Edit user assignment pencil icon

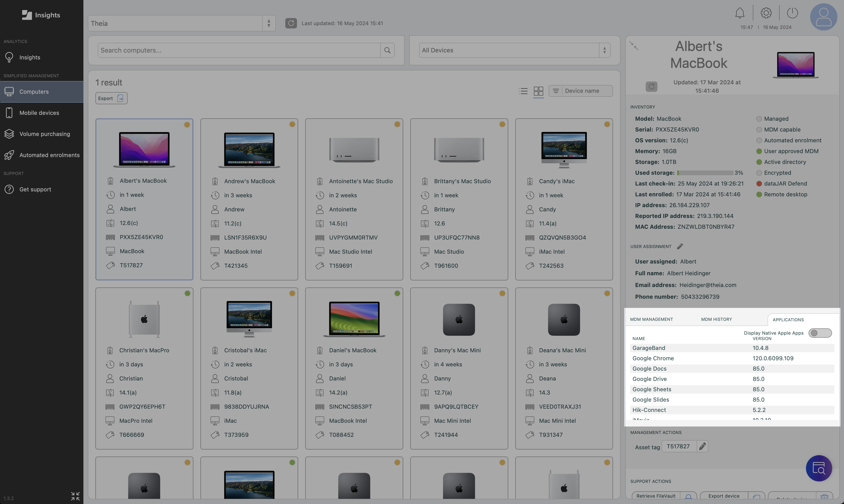(680, 247)
